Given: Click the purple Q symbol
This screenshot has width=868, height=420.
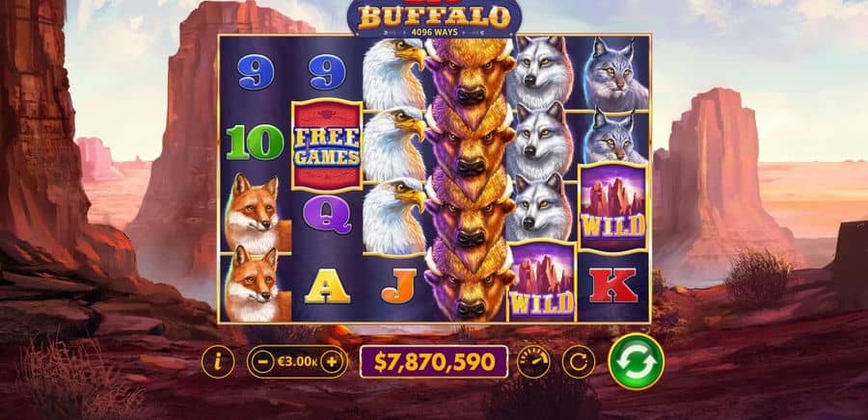Looking at the screenshot, I should pos(328,215).
